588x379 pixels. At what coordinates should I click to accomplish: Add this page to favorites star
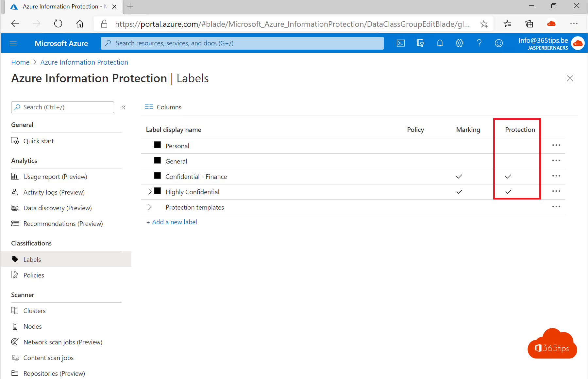[x=484, y=24]
